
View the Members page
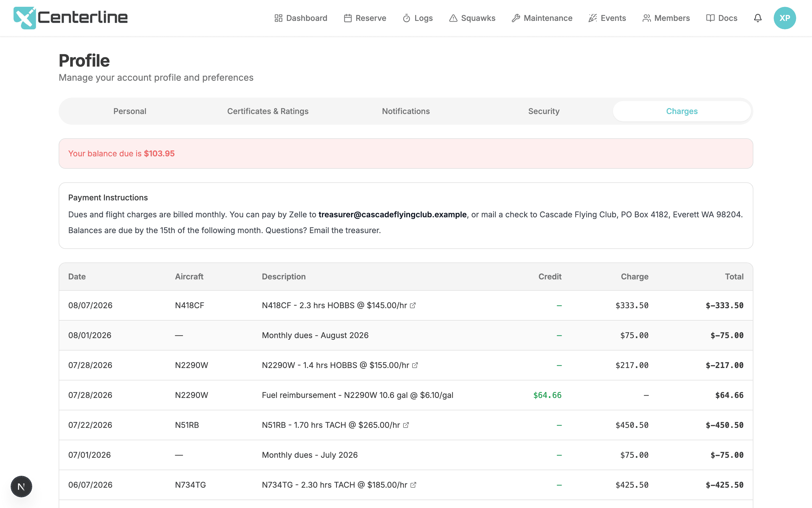click(x=666, y=18)
